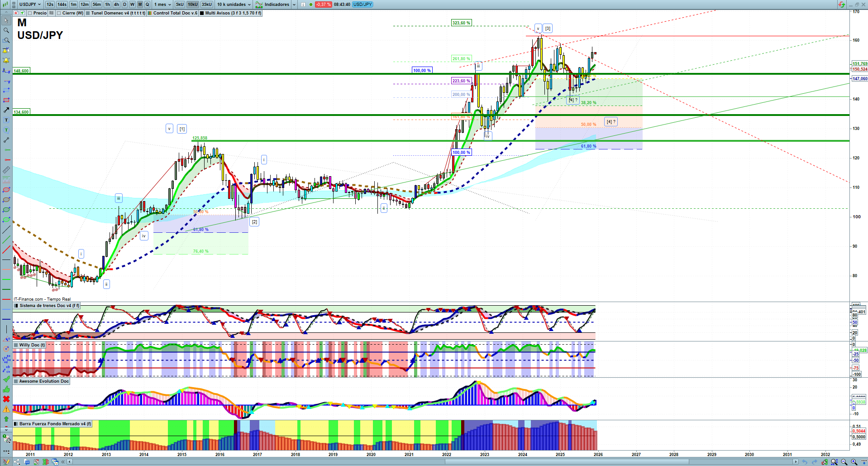Select the red rectangle drawing tool
The width and height of the screenshot is (868, 466).
[x=6, y=100]
